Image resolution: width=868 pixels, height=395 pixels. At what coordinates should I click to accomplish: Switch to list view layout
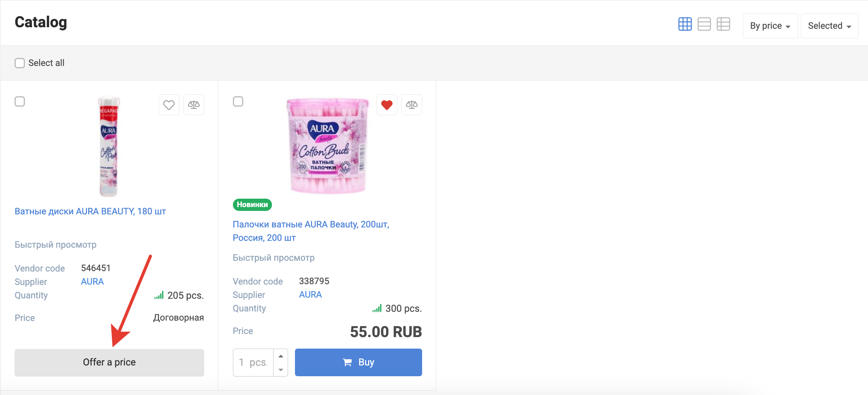704,24
